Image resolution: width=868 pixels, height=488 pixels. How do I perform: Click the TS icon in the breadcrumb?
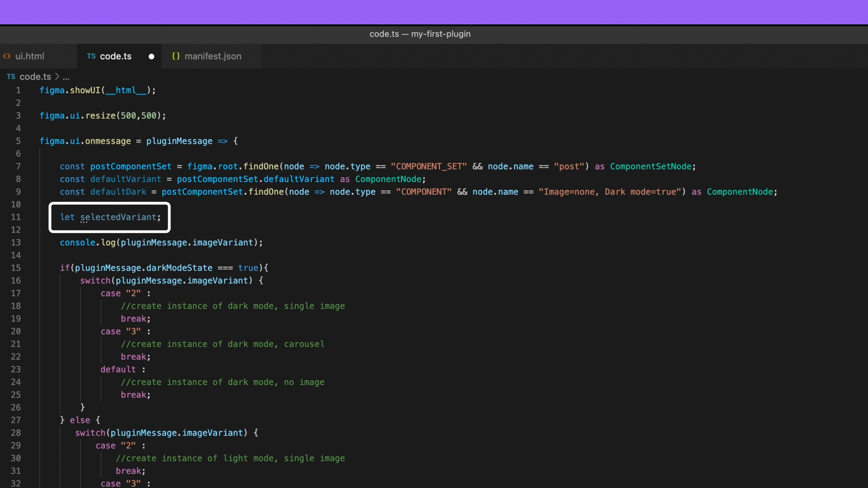(11, 77)
